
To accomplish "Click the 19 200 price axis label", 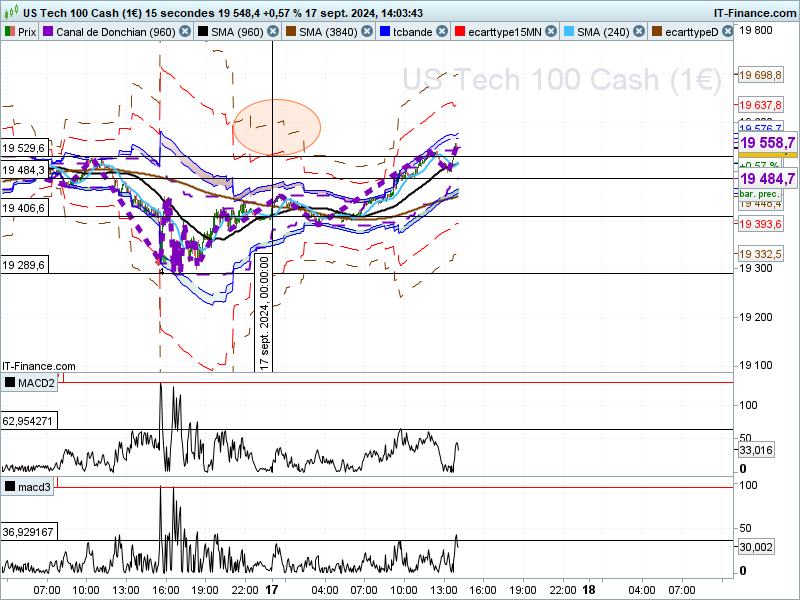I will [x=756, y=317].
